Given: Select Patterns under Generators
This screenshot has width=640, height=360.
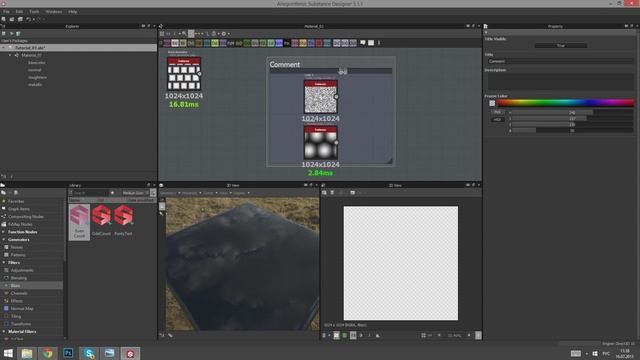Looking at the screenshot, I should click(18, 255).
